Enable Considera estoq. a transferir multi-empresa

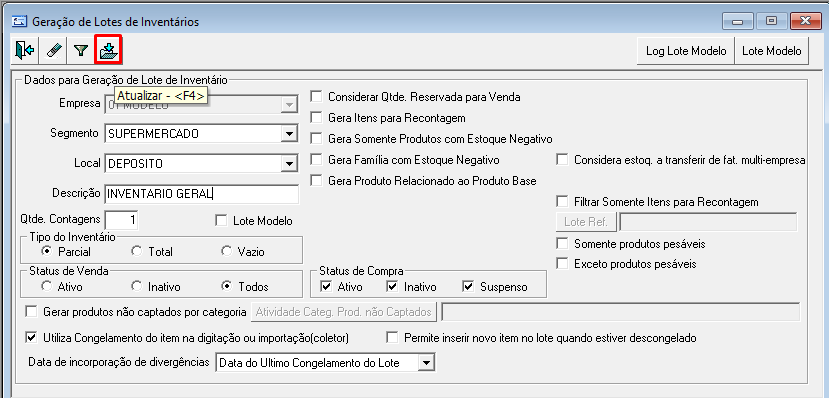click(x=562, y=160)
